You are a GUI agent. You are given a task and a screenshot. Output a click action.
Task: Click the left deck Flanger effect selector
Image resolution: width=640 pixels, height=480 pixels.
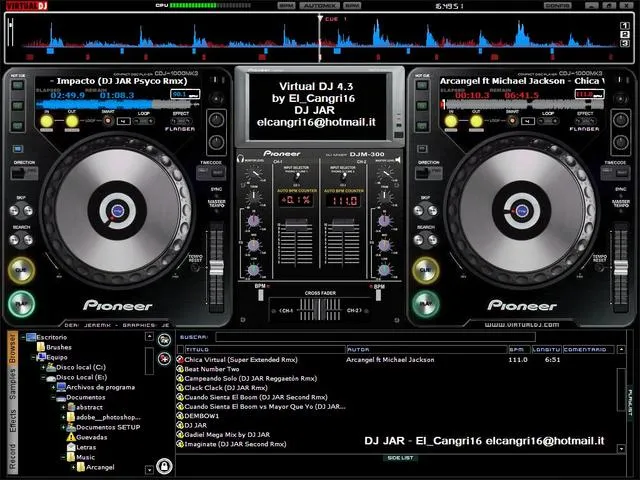(180, 121)
